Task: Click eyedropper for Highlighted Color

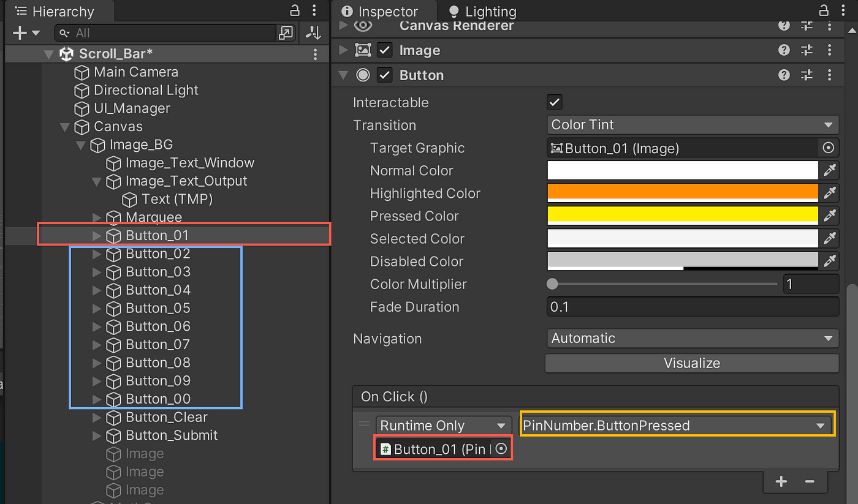Action: click(830, 193)
